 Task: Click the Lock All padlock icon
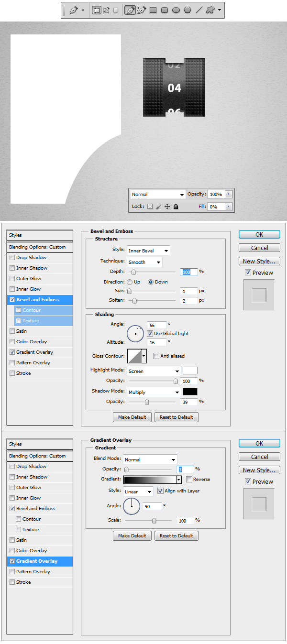(176, 207)
